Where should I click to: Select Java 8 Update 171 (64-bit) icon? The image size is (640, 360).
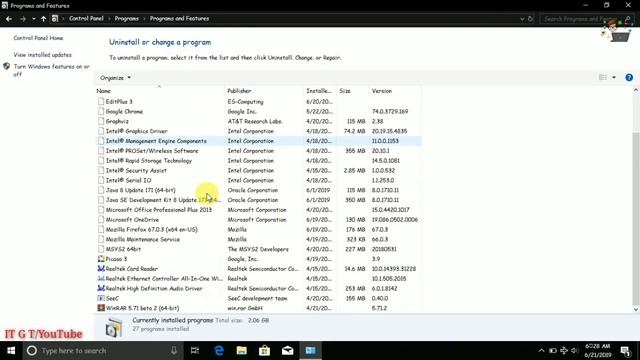(x=101, y=190)
